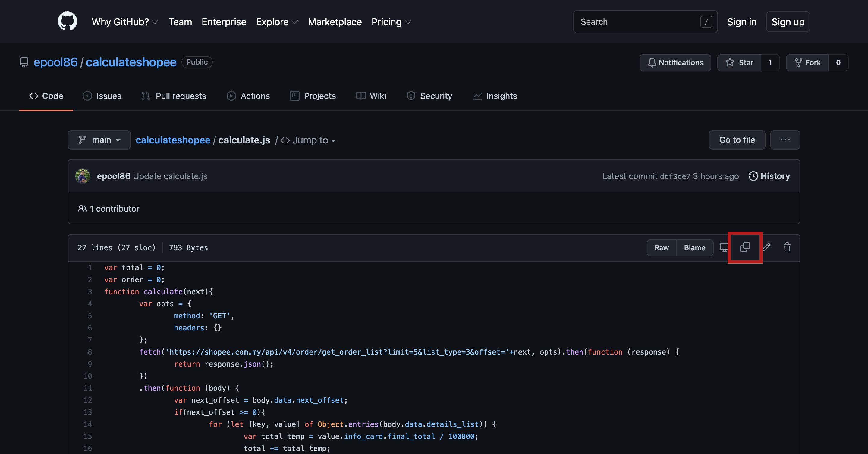Open Blame view
This screenshot has width=868, height=454.
(x=694, y=248)
